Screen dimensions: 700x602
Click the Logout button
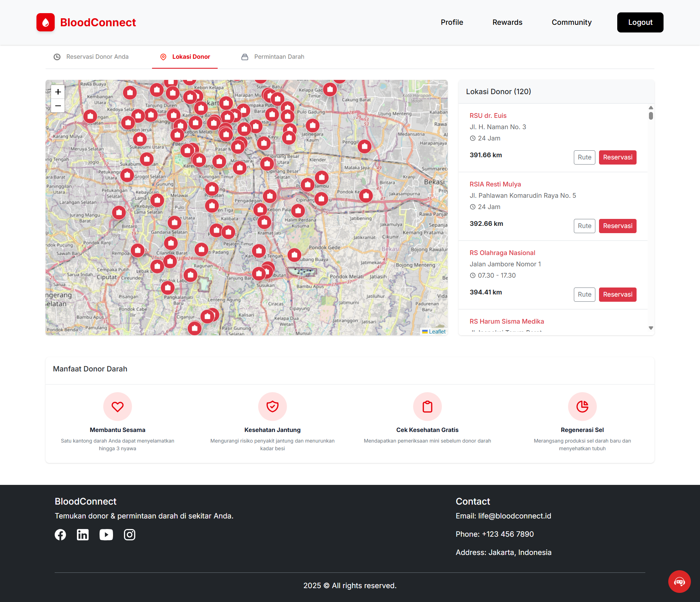point(640,22)
